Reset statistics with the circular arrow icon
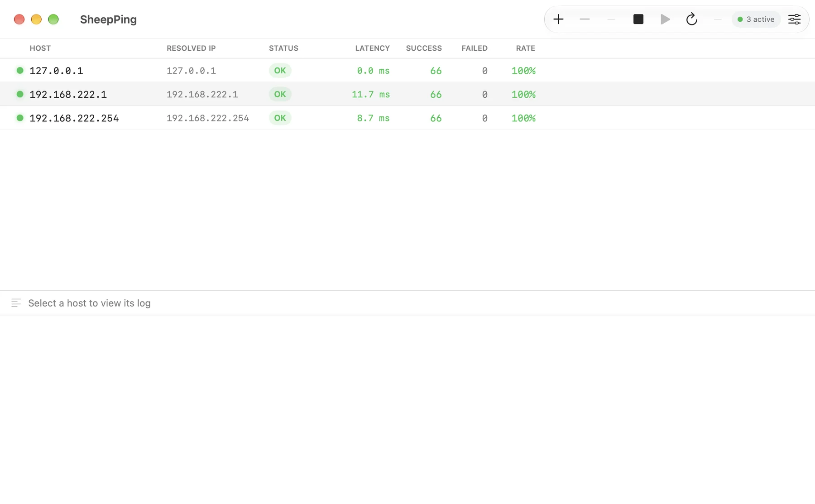 coord(691,19)
